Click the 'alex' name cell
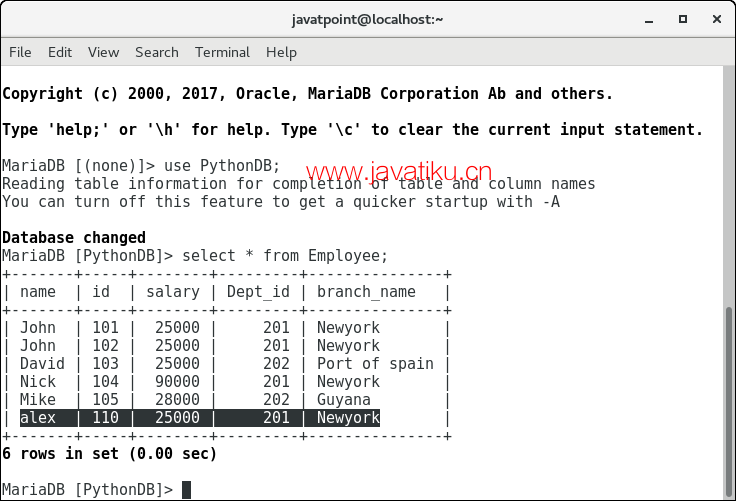The height and width of the screenshot is (501, 736). pyautogui.click(x=38, y=417)
